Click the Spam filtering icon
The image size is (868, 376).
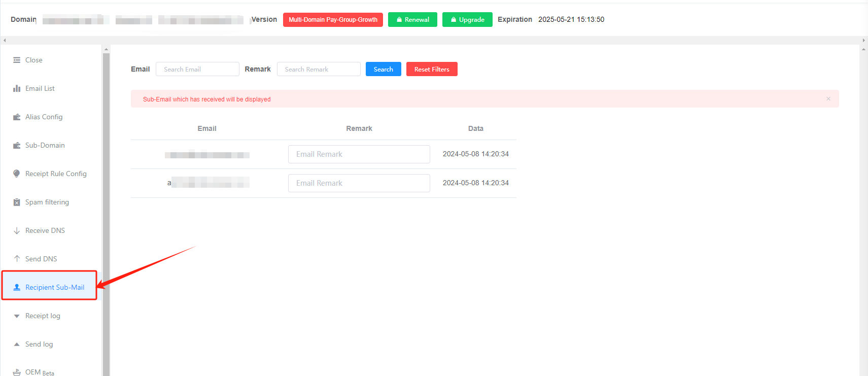17,202
